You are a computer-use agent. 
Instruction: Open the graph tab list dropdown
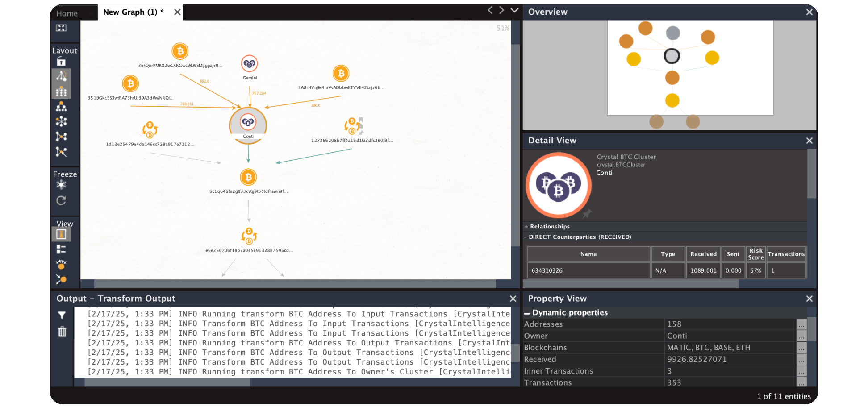514,10
